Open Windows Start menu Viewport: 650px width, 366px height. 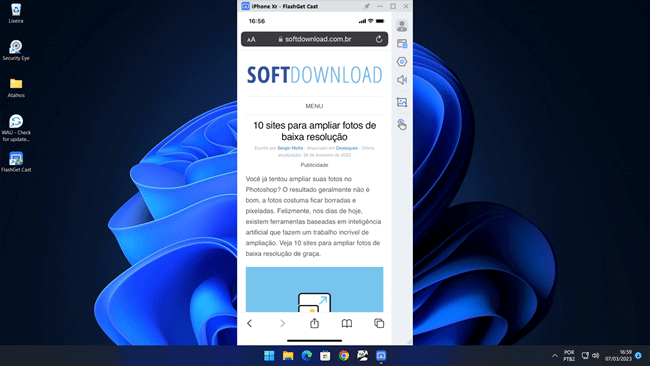click(x=269, y=356)
